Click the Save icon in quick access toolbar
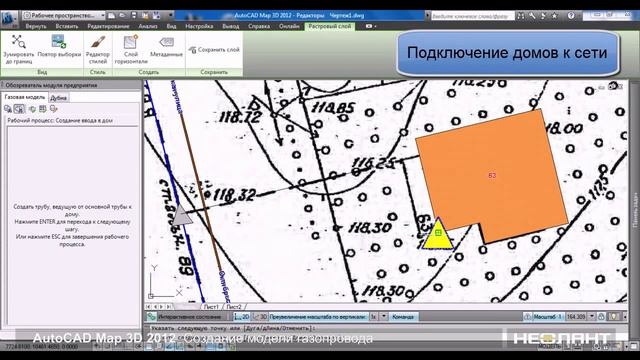Screen dimensions: 640x360 (133, 16)
